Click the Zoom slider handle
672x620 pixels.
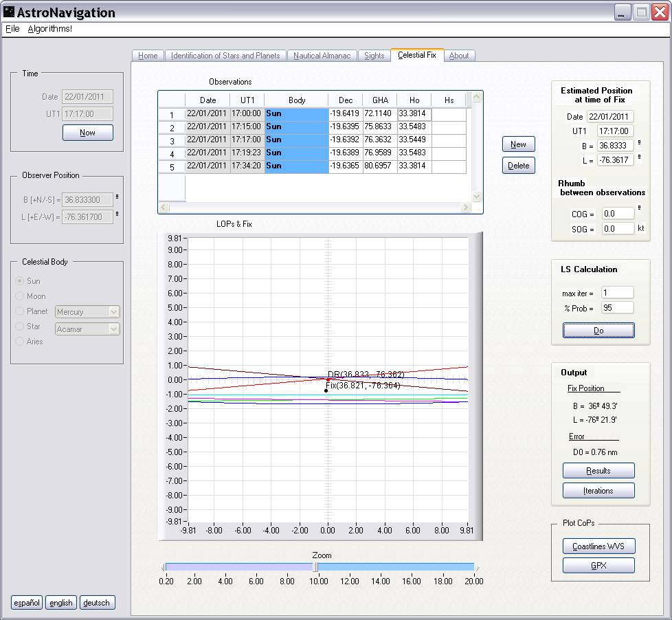click(x=315, y=567)
